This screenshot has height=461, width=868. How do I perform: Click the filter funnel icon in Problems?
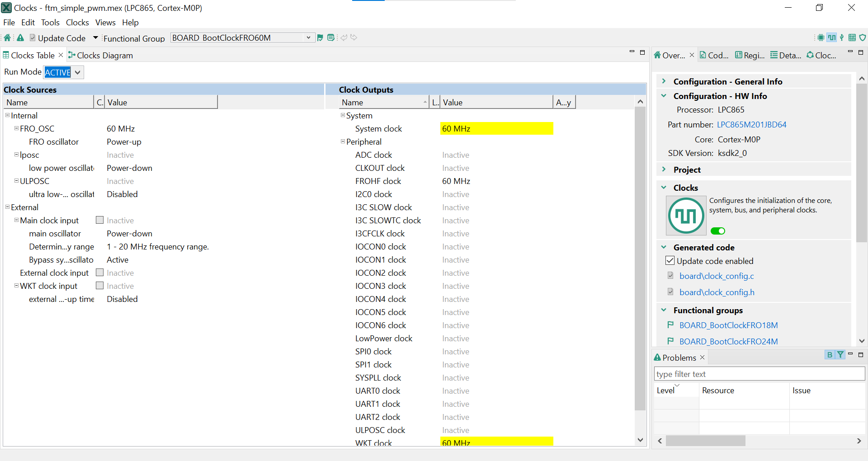coord(840,355)
